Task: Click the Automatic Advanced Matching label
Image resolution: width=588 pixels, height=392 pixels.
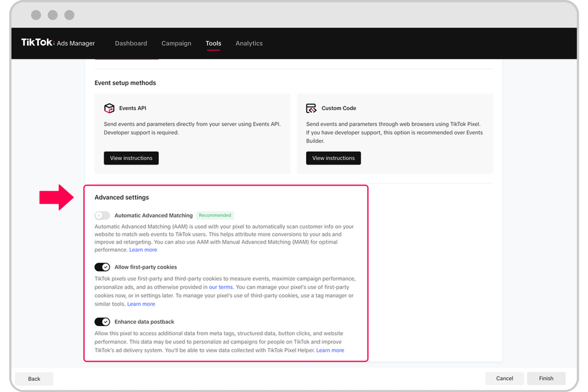Action: coord(153,216)
